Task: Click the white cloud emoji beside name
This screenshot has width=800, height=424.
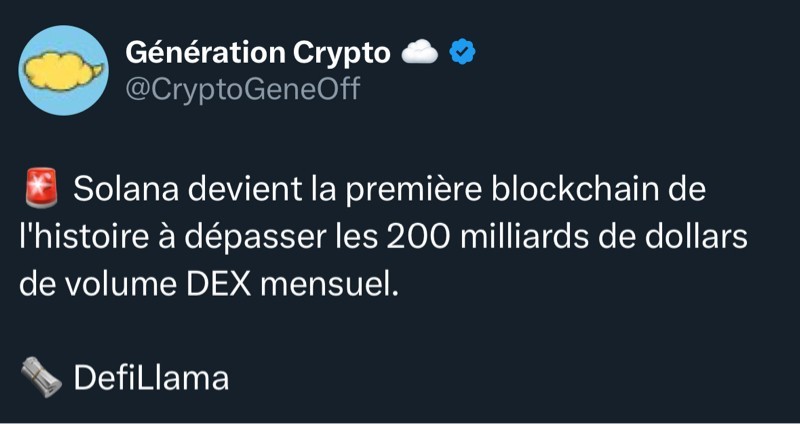Action: pyautogui.click(x=419, y=52)
